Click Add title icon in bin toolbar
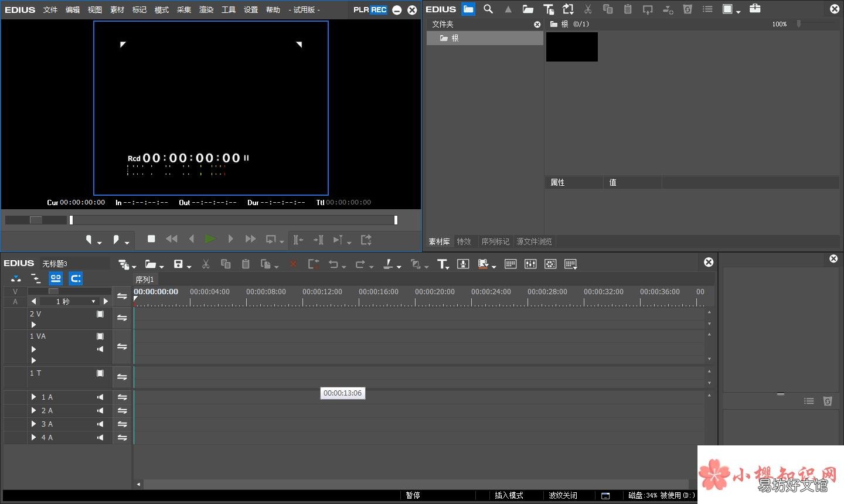Viewport: 844px width, 504px height. point(549,9)
